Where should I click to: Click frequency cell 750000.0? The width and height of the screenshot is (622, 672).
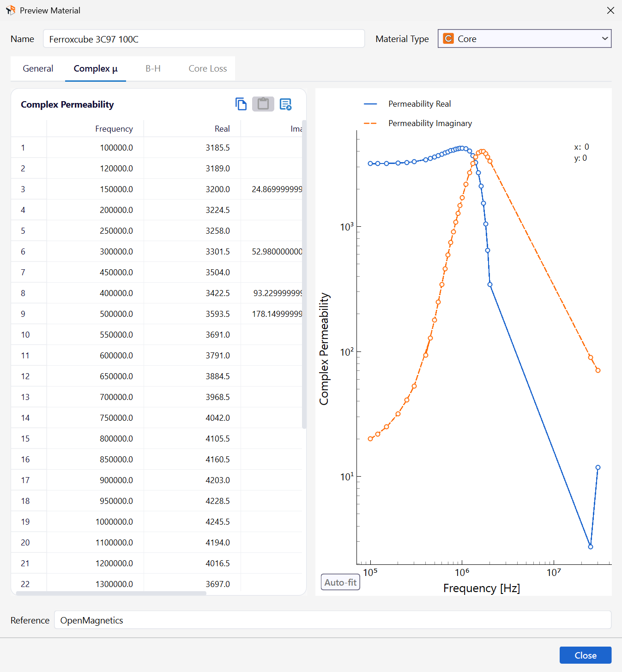[x=95, y=418]
